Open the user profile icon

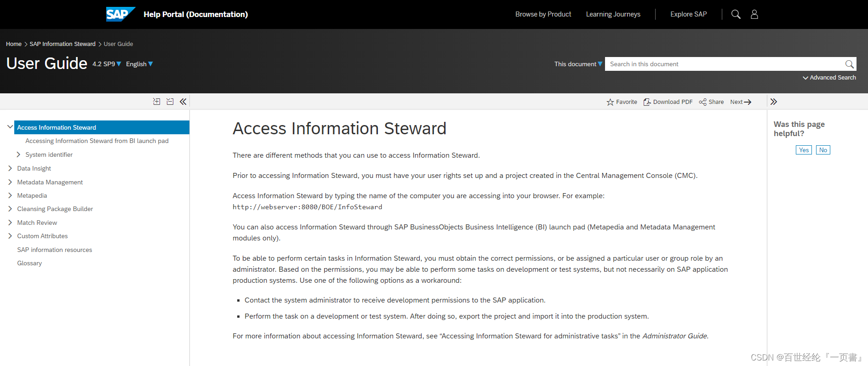[x=754, y=14]
